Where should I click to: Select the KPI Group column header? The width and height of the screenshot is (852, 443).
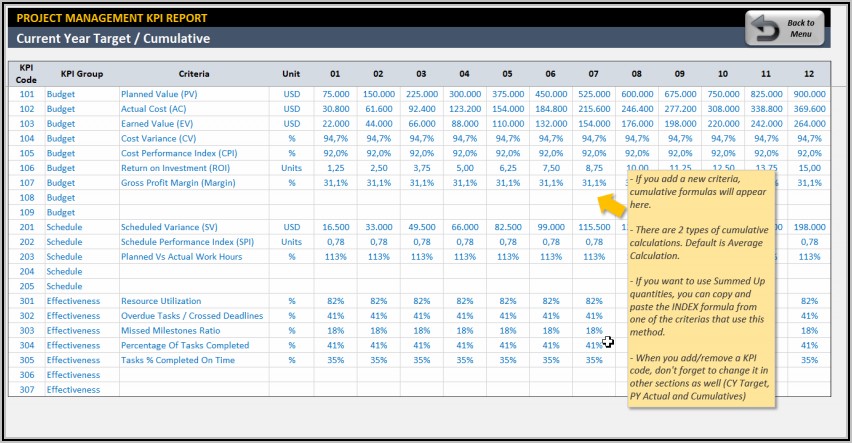click(81, 74)
